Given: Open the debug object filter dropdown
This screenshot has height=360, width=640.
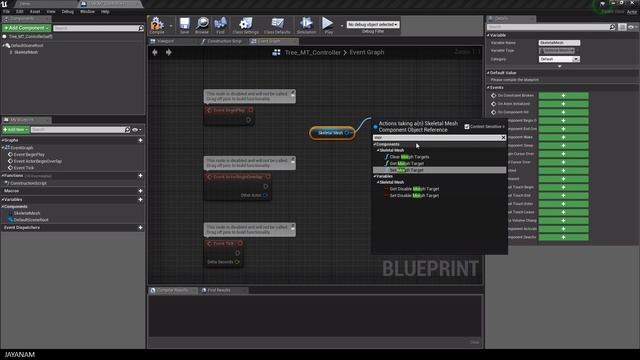Looking at the screenshot, I should point(373,24).
